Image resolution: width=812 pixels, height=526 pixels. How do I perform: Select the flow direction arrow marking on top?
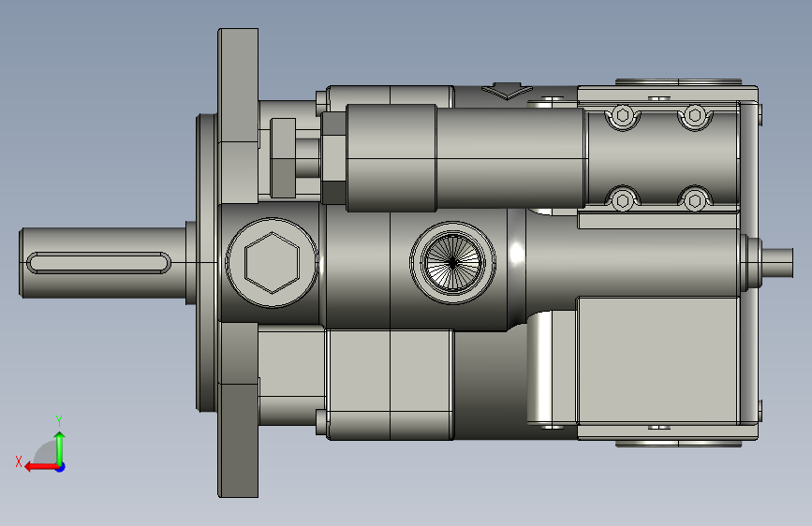(507, 91)
